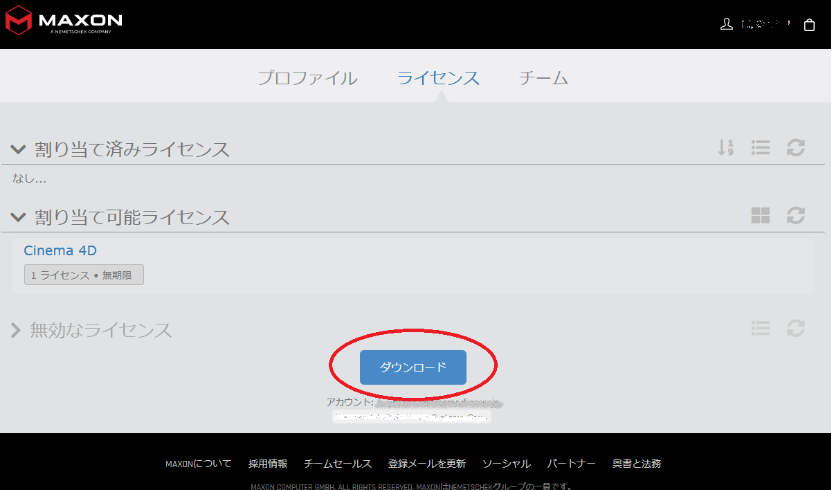Click the blurred username in the header

tap(766, 24)
